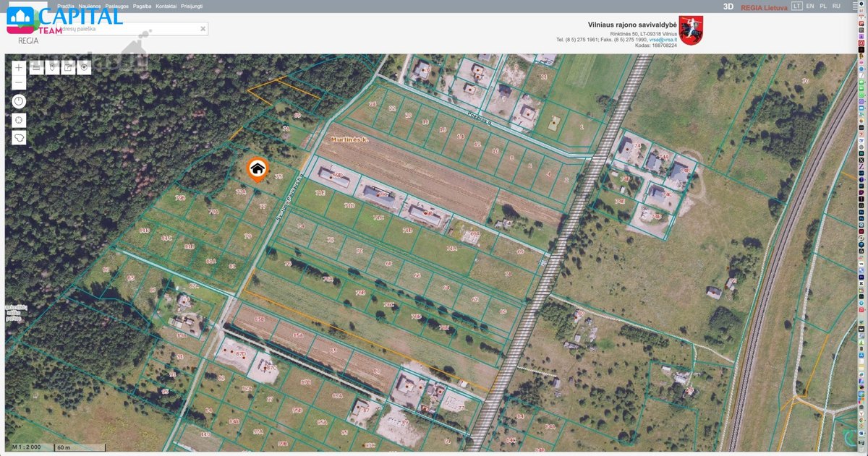Switch to 3D view
This screenshot has height=456, width=868.
[728, 7]
